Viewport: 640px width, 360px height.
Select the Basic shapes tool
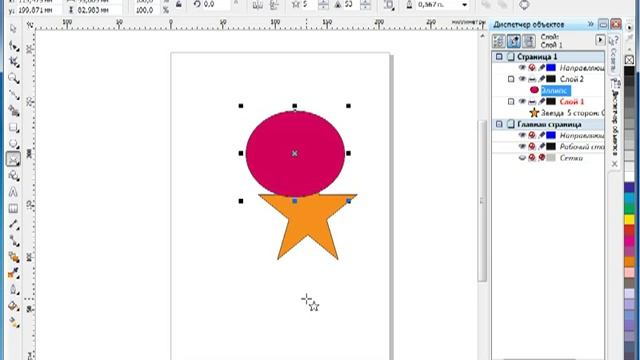(x=13, y=176)
